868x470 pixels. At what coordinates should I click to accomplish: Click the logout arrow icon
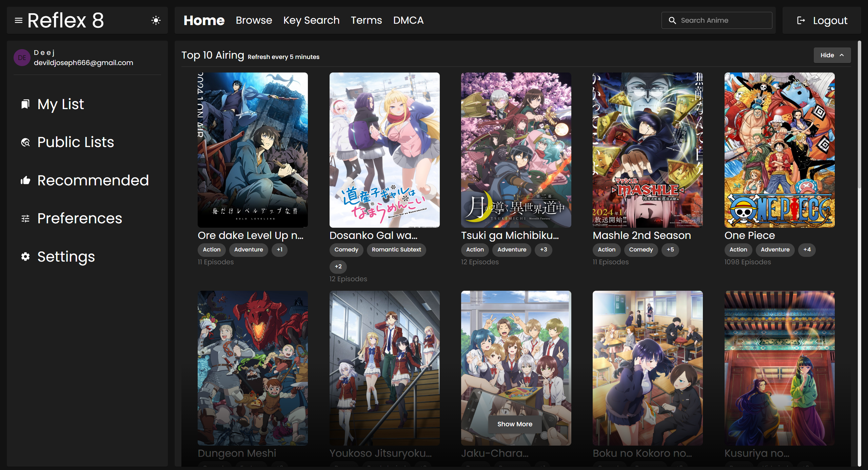click(801, 20)
